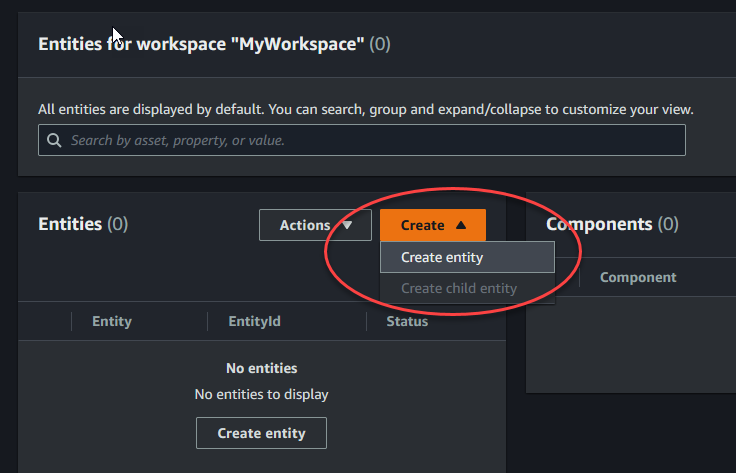
Task: Click the downward triangle icon beside Actions
Action: pyautogui.click(x=347, y=225)
